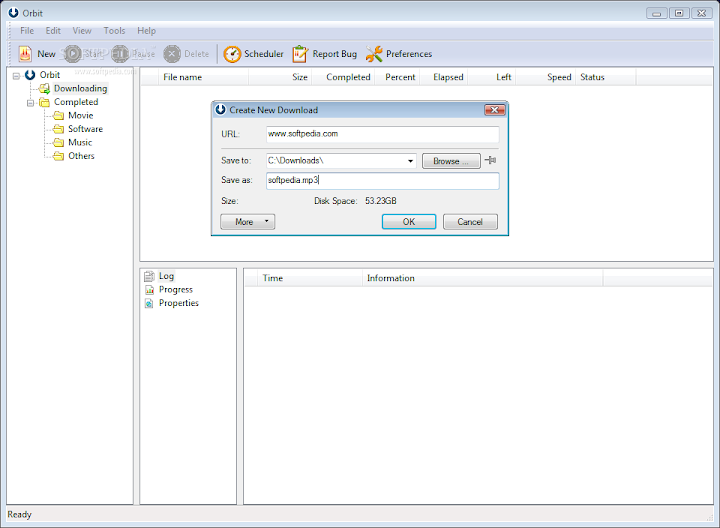Select the Music category folder
720x528 pixels.
click(80, 143)
